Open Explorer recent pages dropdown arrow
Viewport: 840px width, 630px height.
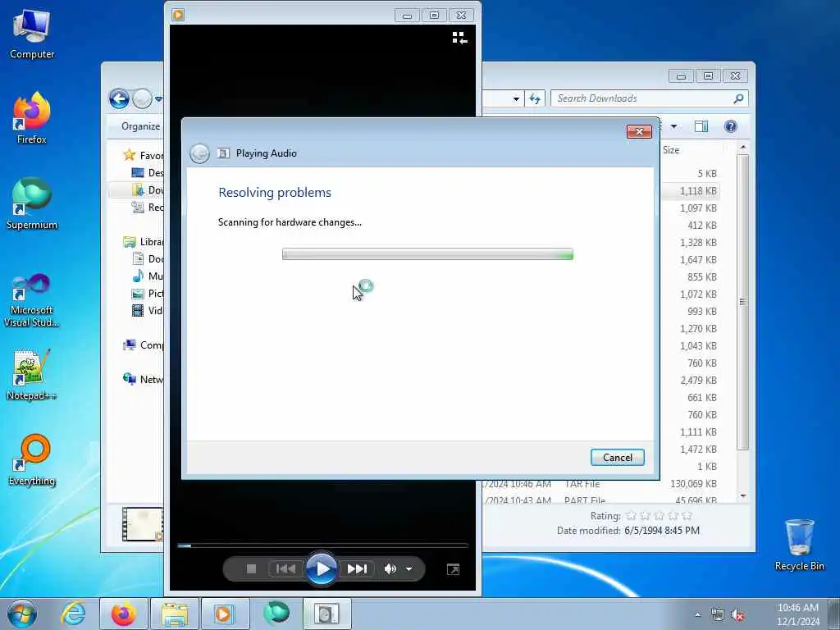click(158, 99)
